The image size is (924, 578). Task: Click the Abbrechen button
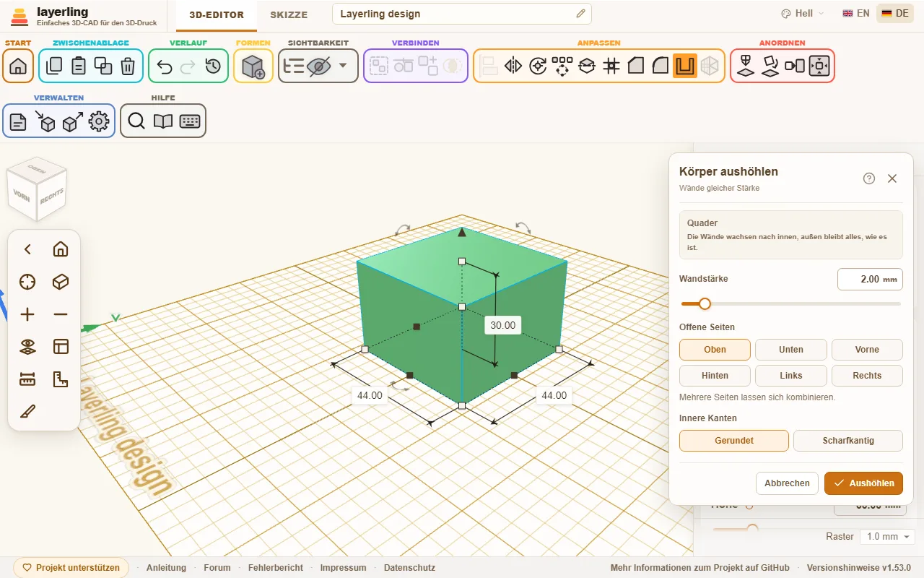(787, 483)
